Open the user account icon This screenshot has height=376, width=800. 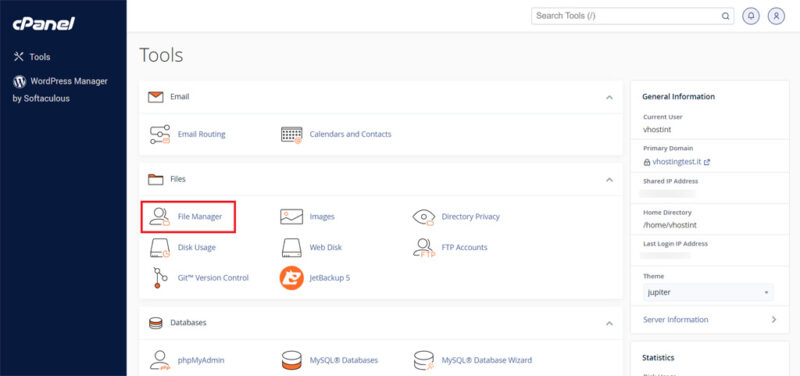click(x=776, y=16)
